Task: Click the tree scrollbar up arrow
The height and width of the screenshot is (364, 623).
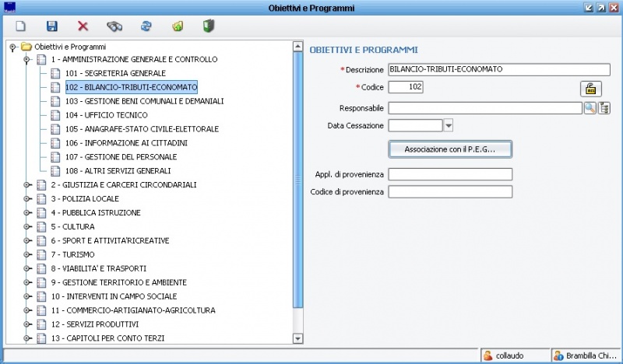Action: point(297,46)
